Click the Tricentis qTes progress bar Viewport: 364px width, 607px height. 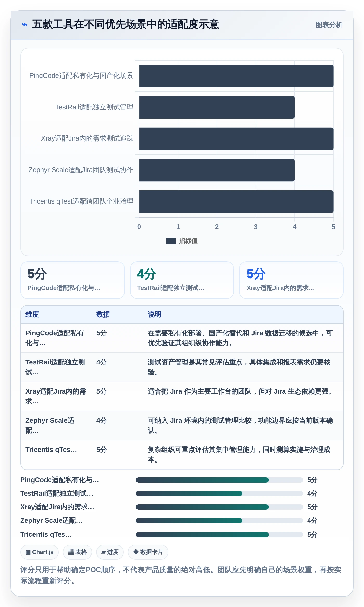(219, 535)
